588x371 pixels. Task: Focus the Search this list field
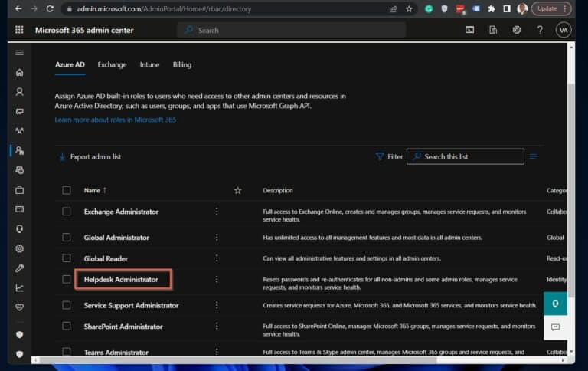tap(465, 156)
